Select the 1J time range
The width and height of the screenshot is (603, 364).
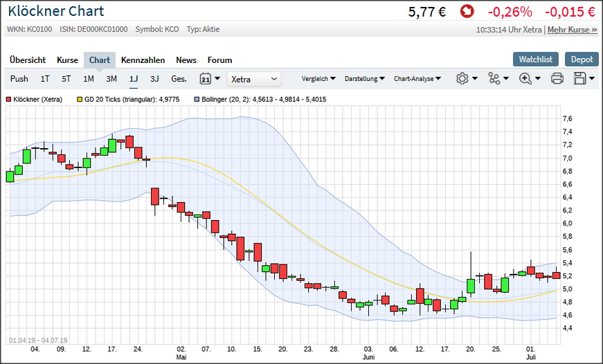point(134,79)
